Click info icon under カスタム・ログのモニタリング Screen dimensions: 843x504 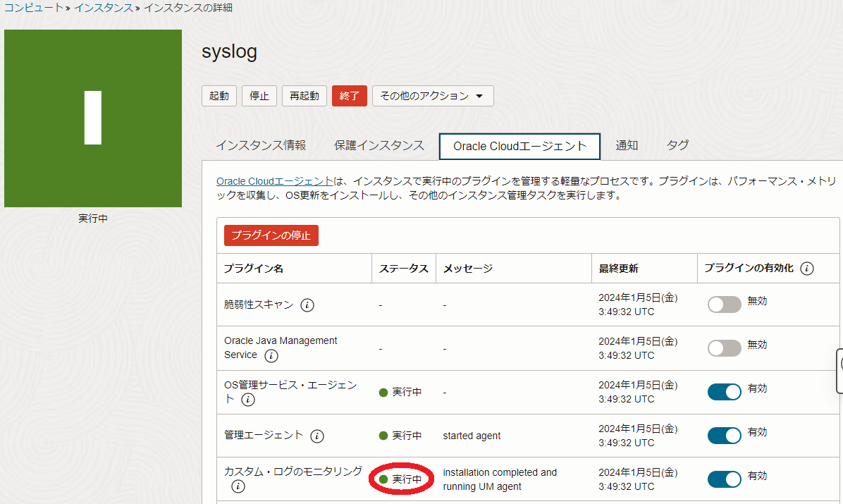click(238, 486)
